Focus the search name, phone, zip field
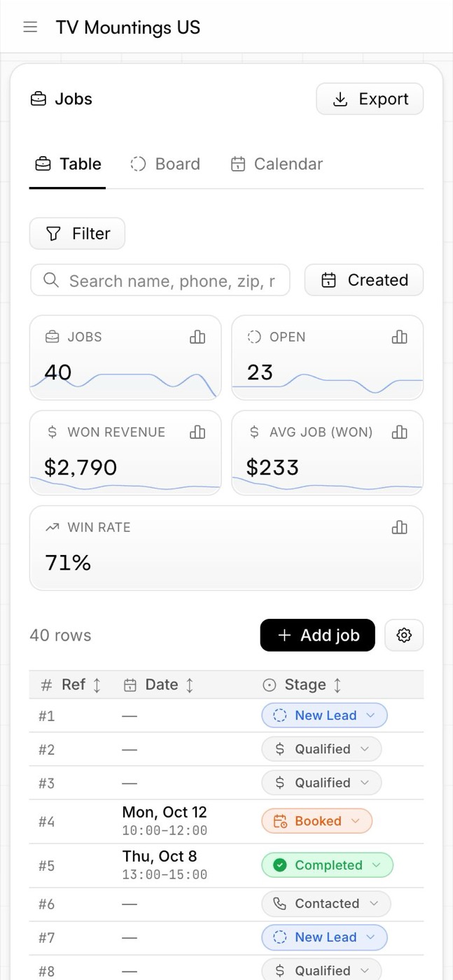Viewport: 453px width, 980px height. point(160,280)
